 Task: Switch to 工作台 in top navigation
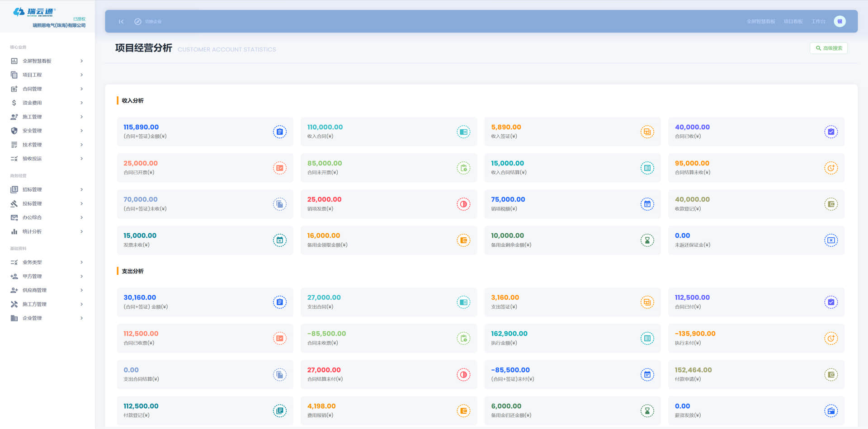tap(818, 22)
